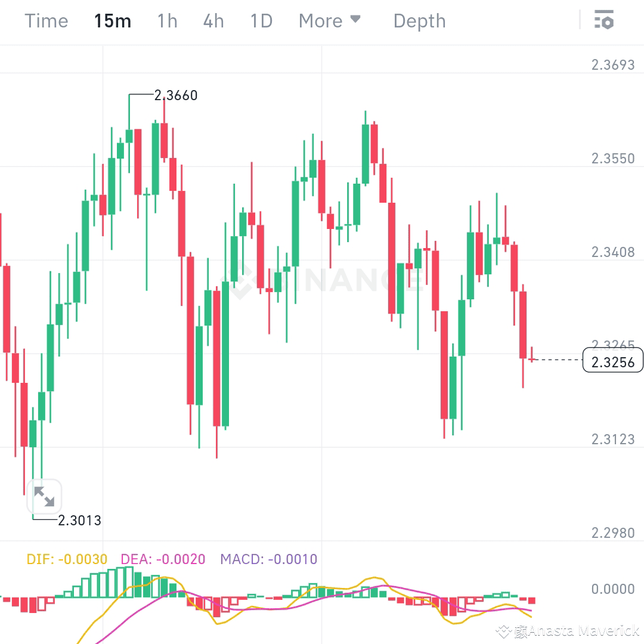Click the low price marker 2.3013
The width and height of the screenshot is (644, 644).
pyautogui.click(x=79, y=520)
